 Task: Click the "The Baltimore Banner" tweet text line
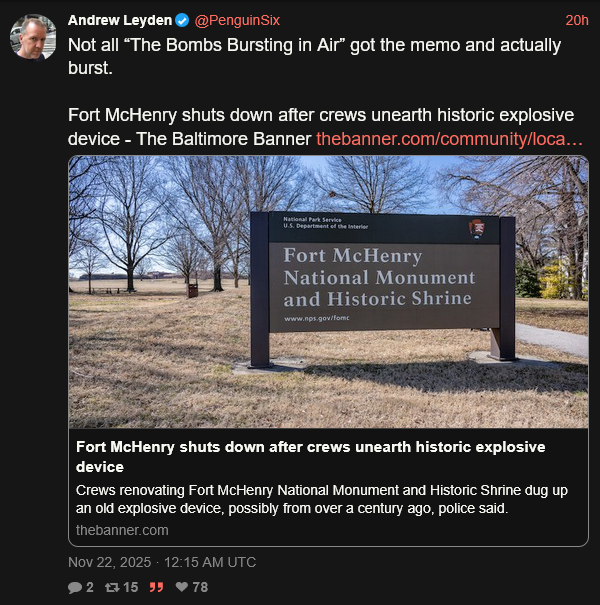190,138
